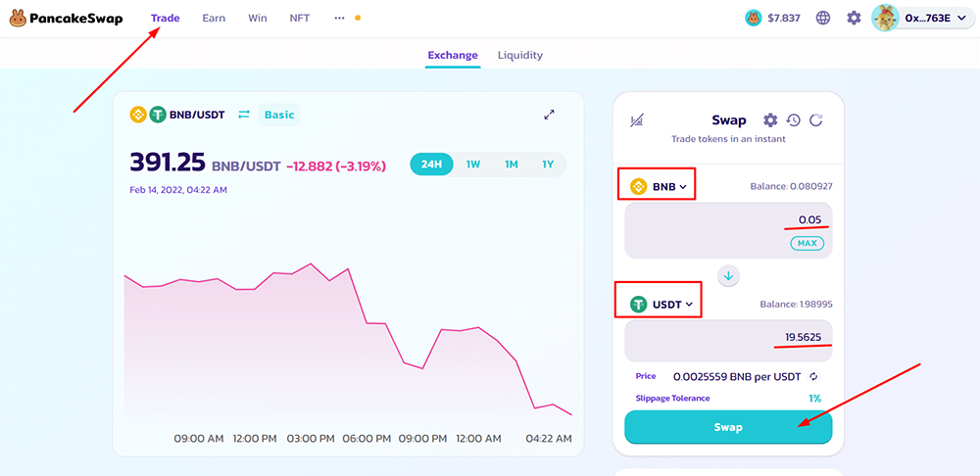Click the USDT balance 1.98995 text

(x=796, y=305)
